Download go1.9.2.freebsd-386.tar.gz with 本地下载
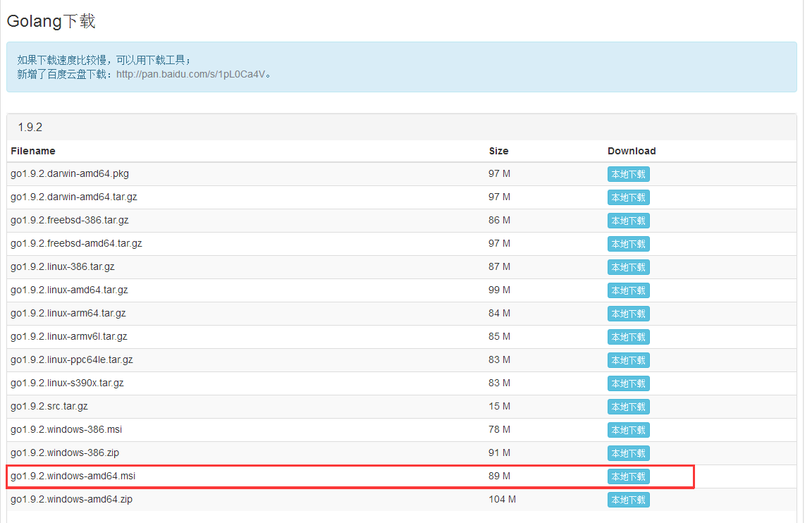Image resolution: width=812 pixels, height=523 pixels. 628,221
